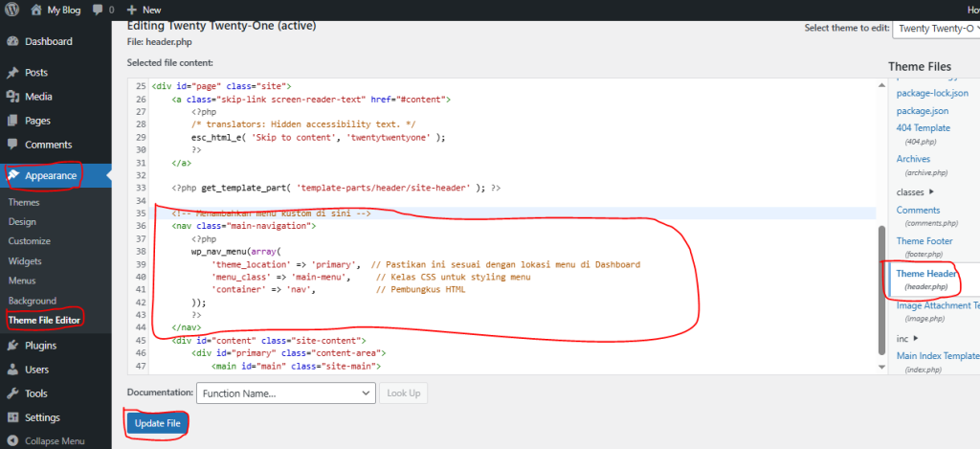Collapse the admin sidebar menu
980x449 pixels.
(56, 441)
